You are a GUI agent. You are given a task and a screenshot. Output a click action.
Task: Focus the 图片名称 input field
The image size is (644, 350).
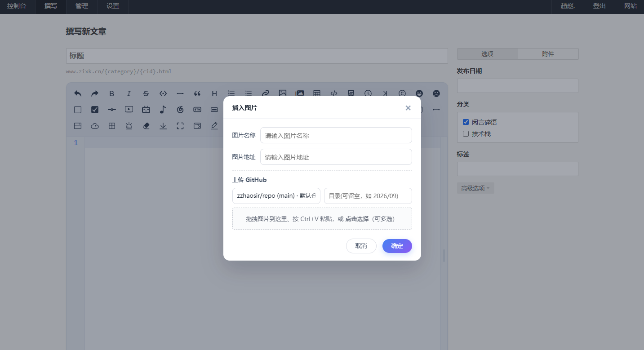[x=336, y=135]
